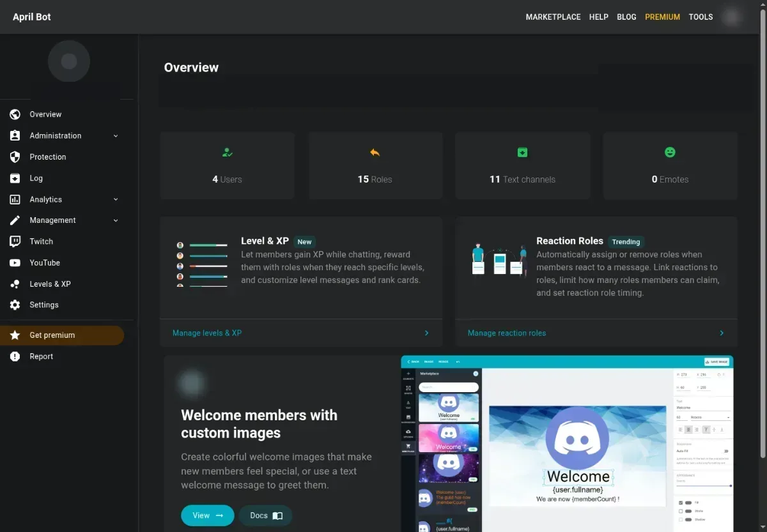This screenshot has width=767, height=532.
Task: Click the orange Roles reply arrow icon
Action: pos(375,152)
